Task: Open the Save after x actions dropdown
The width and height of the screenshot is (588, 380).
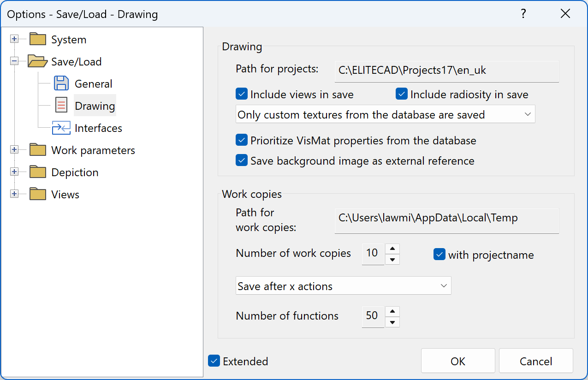Action: (x=444, y=285)
